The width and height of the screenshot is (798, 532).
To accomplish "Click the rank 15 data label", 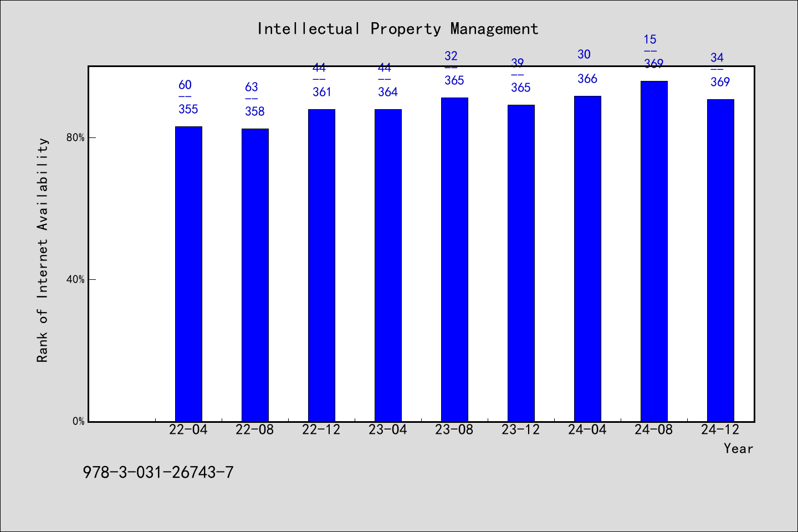I will [650, 39].
